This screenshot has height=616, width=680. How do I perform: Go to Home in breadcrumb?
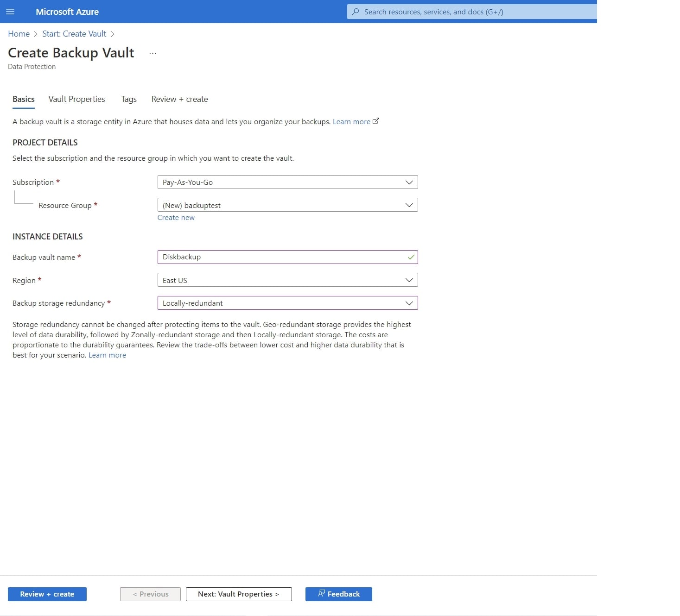19,34
